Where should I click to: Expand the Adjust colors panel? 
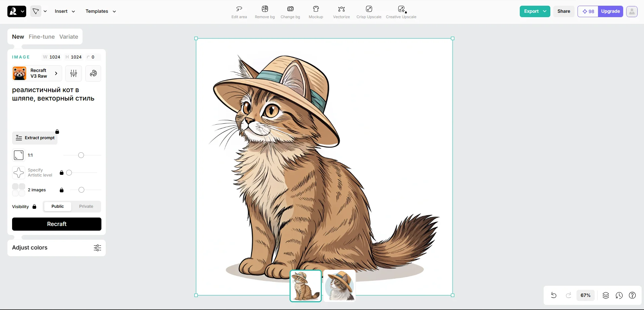56,248
